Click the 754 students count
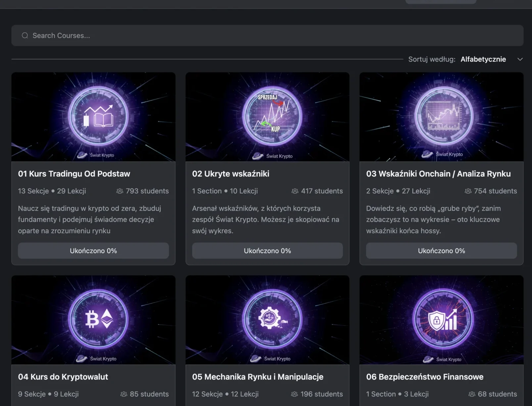 pos(495,191)
